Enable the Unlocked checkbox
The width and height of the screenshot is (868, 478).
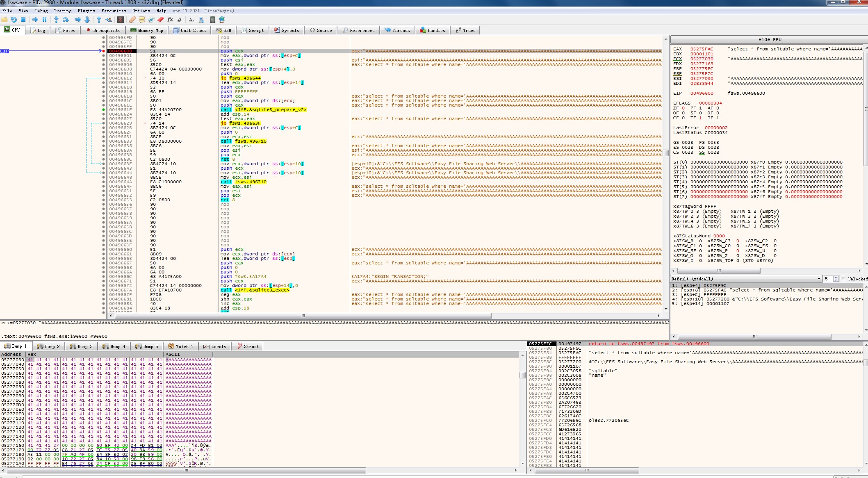pos(843,279)
